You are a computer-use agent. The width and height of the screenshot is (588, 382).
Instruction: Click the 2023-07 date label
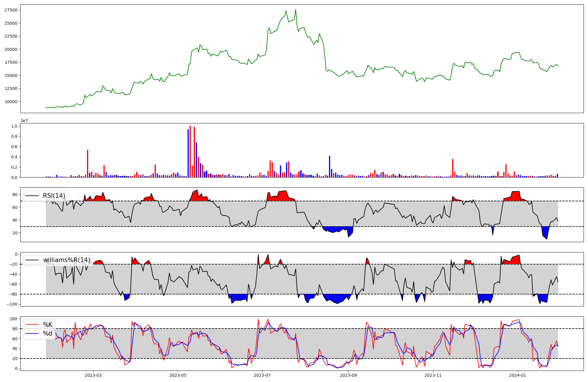pyautogui.click(x=262, y=375)
